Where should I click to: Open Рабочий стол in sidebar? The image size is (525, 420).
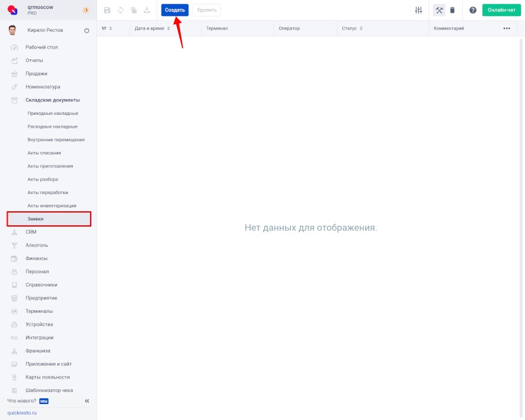pyautogui.click(x=42, y=47)
